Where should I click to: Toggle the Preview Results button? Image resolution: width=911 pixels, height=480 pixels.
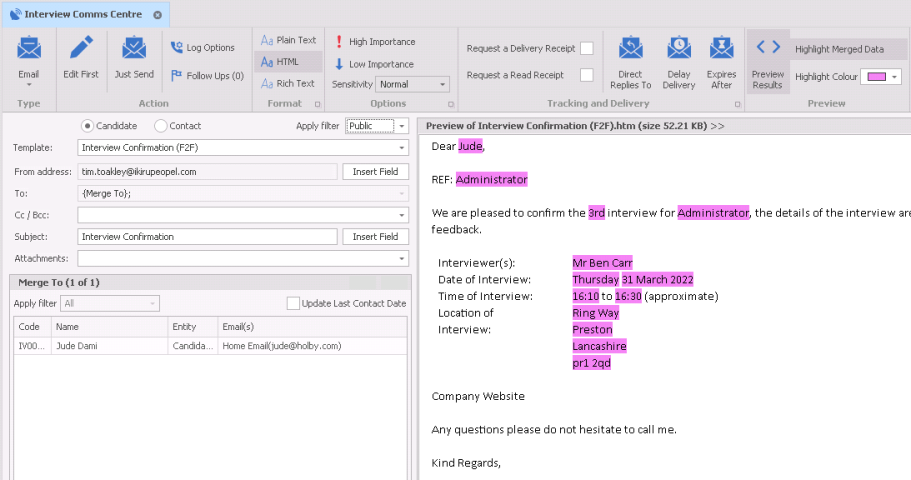pos(768,62)
